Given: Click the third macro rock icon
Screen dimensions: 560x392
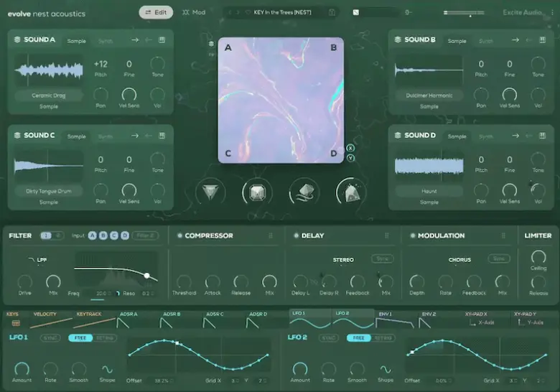Looking at the screenshot, I should click(x=304, y=193).
